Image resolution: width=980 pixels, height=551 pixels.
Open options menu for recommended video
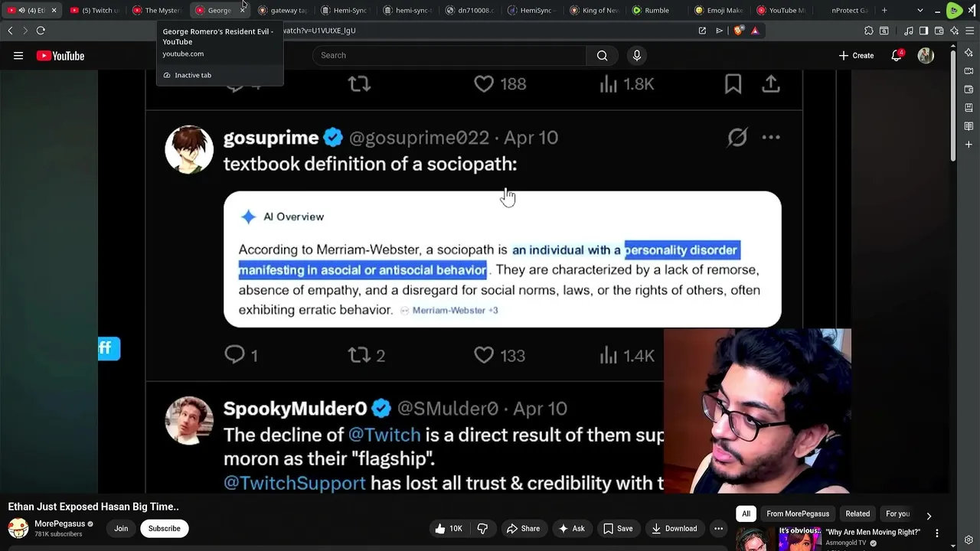click(x=936, y=533)
